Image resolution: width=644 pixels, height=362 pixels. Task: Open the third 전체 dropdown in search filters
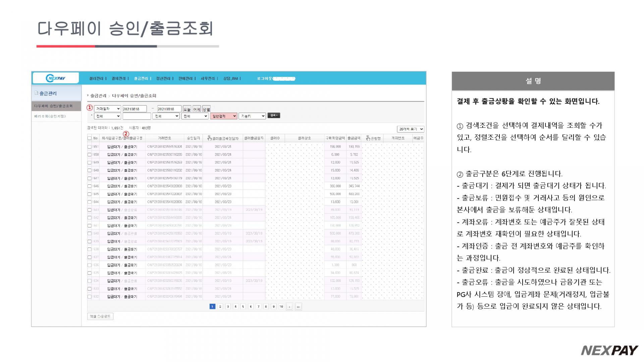pos(195,116)
